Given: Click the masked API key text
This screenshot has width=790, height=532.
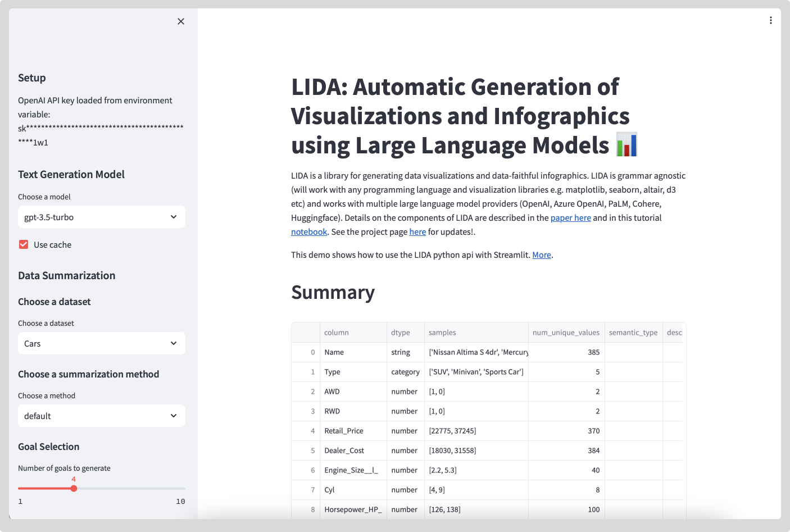Looking at the screenshot, I should pyautogui.click(x=101, y=135).
